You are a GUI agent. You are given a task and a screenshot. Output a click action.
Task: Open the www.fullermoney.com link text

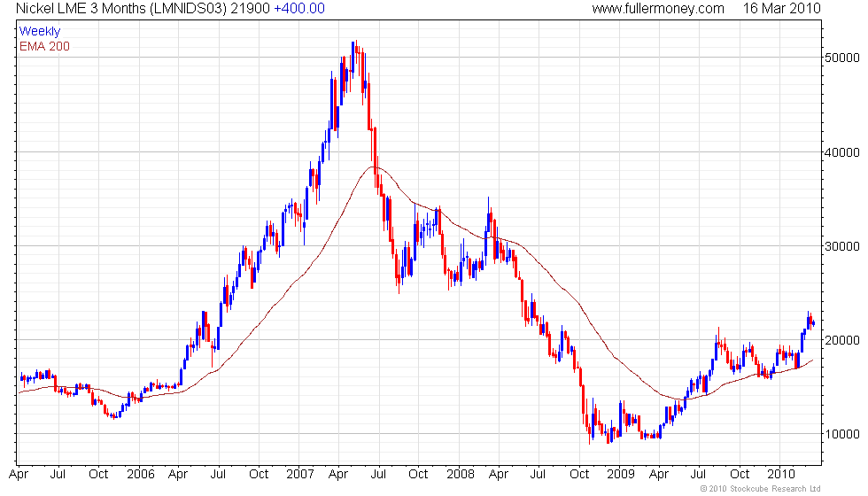[658, 9]
